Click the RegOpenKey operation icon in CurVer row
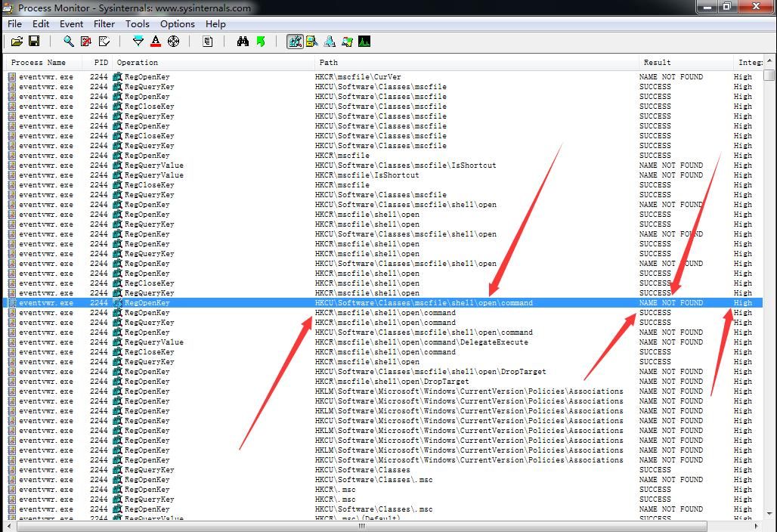777x532 pixels. [x=117, y=77]
